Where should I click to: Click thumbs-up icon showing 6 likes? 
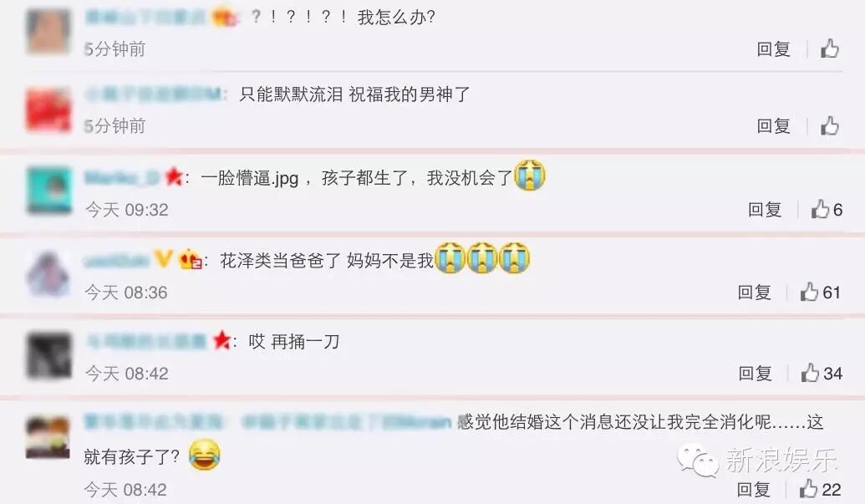point(821,209)
